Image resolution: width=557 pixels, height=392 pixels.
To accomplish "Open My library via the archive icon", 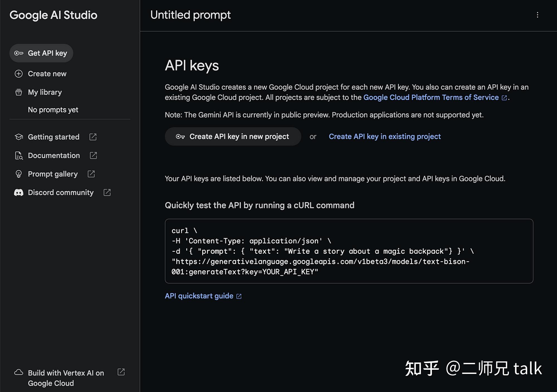I will 18,92.
